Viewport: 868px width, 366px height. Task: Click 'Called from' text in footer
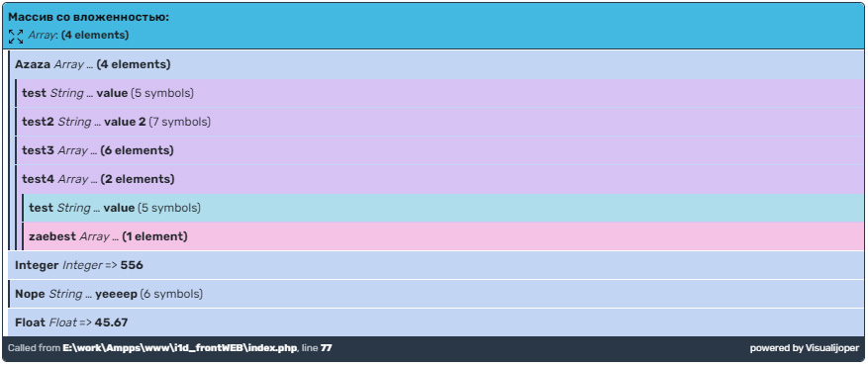click(34, 348)
